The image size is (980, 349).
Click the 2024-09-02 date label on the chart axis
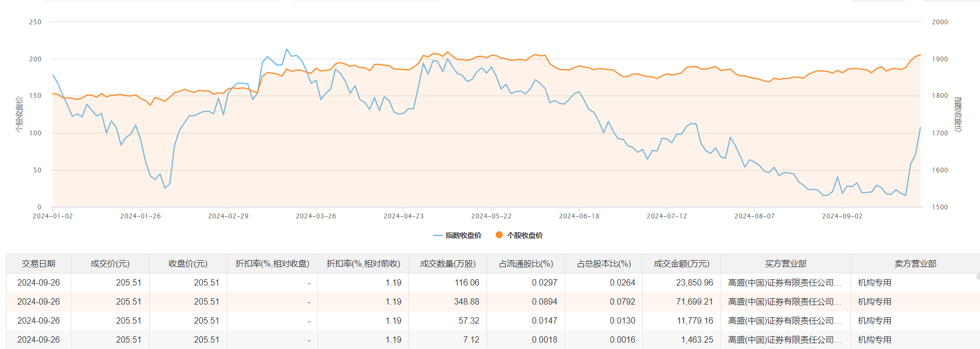coord(842,216)
